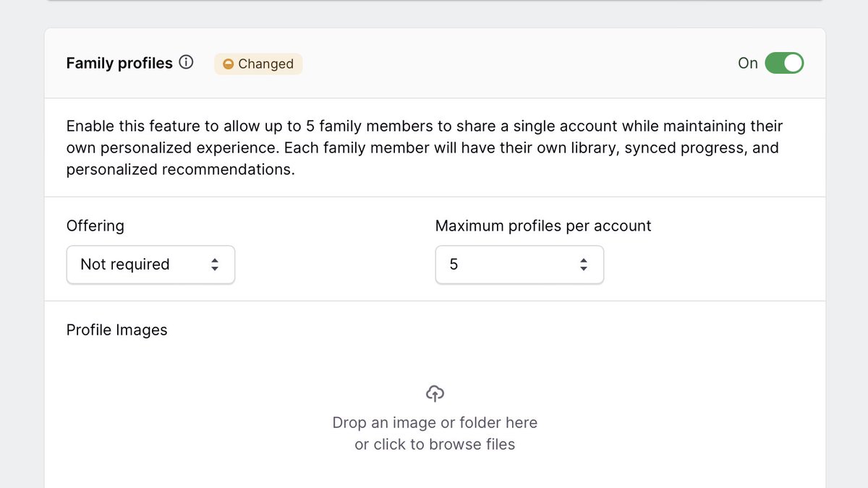868x488 pixels.
Task: Click to browse files for profile images
Action: (435, 444)
